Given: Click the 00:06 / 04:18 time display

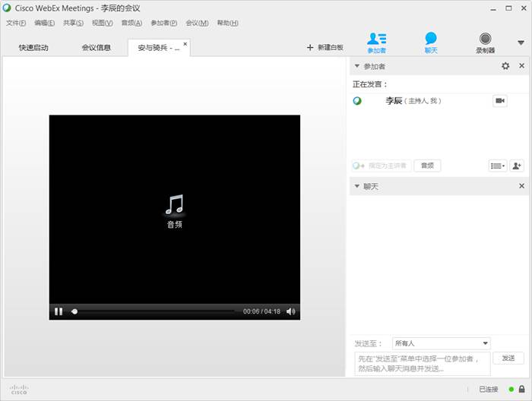Looking at the screenshot, I should coord(261,311).
